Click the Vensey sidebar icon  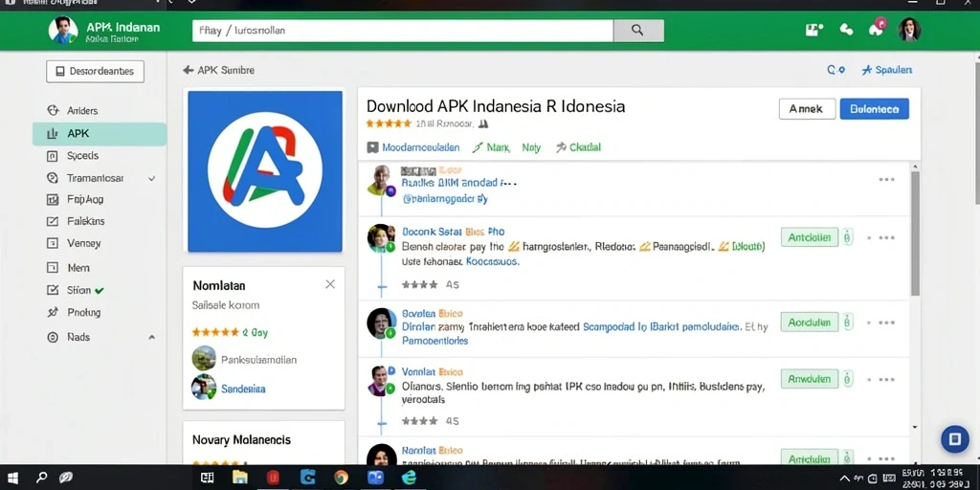point(54,243)
